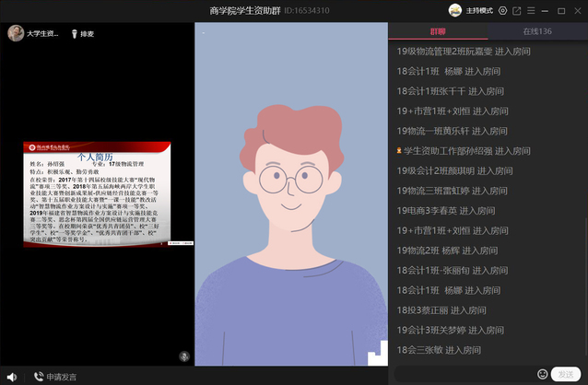Switch to the 在线136 tab
This screenshot has height=385, width=588.
(537, 31)
